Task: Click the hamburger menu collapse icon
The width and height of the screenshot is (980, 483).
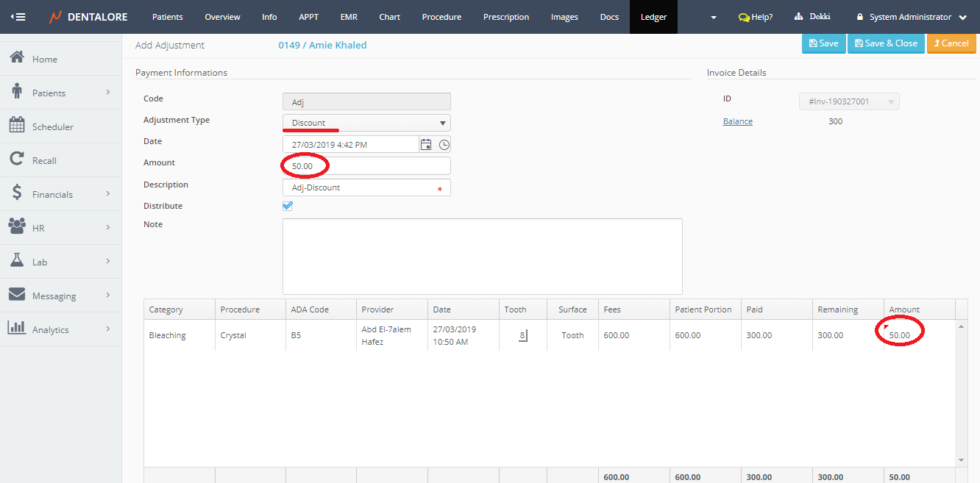Action: [18, 17]
